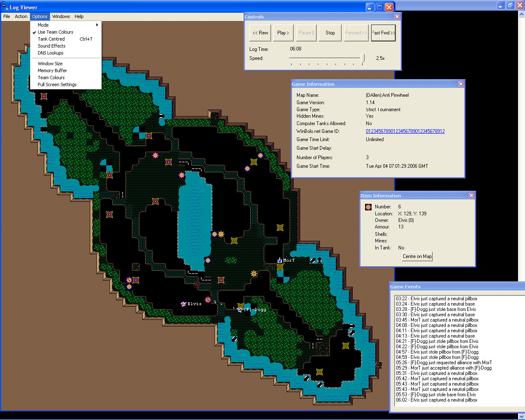Toggle Sound Effects option

[x=52, y=46]
